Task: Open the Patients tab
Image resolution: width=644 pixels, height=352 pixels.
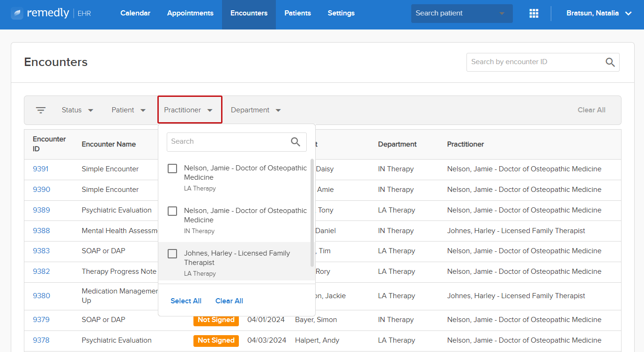Action: pos(297,13)
